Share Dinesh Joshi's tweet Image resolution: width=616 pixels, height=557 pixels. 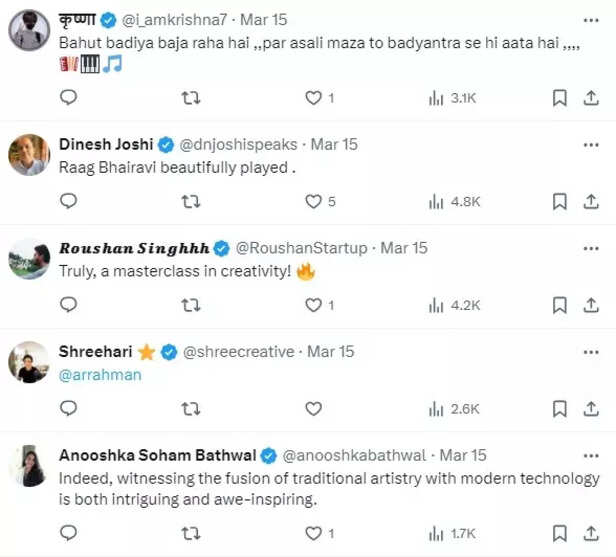click(x=589, y=201)
